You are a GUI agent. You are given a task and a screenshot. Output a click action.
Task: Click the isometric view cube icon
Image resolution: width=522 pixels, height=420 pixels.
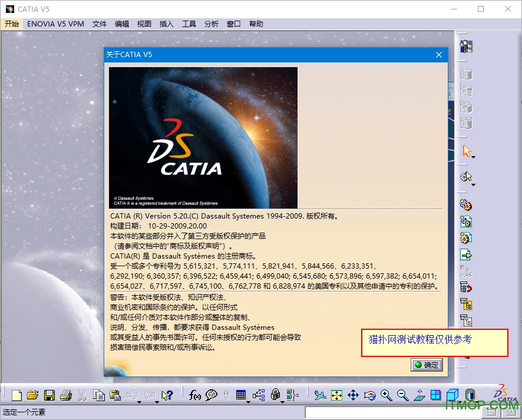point(451,395)
